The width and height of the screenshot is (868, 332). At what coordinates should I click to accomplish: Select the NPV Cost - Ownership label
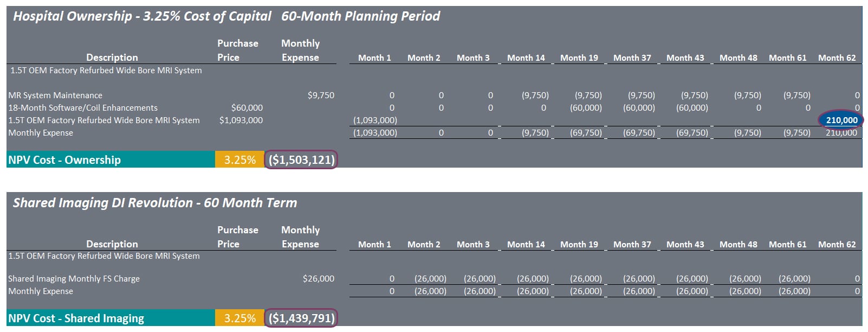pos(64,159)
